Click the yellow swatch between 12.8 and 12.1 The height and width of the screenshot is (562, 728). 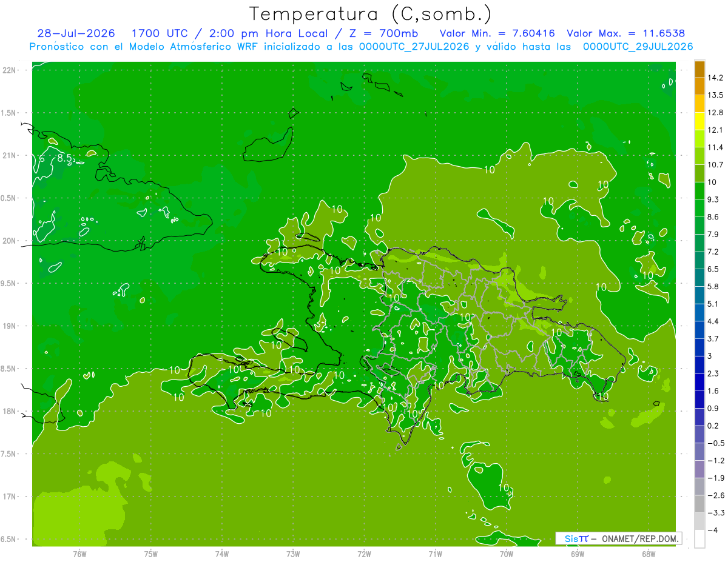pyautogui.click(x=699, y=121)
